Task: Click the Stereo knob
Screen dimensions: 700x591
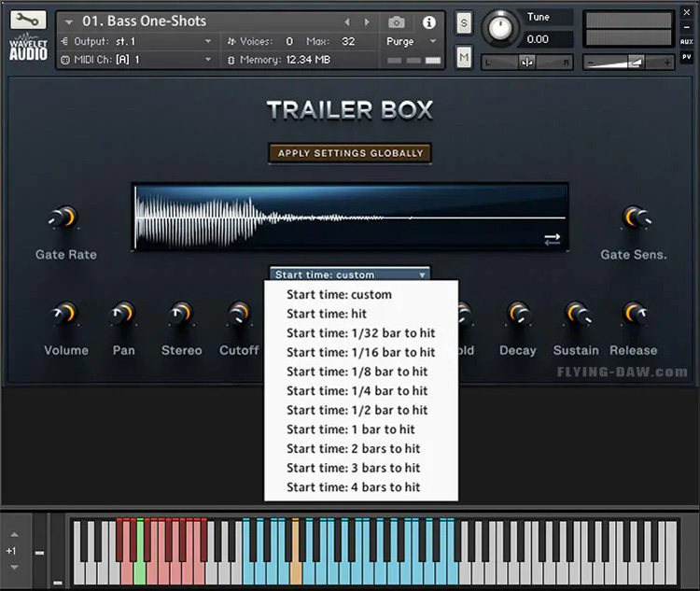Action: [x=181, y=314]
